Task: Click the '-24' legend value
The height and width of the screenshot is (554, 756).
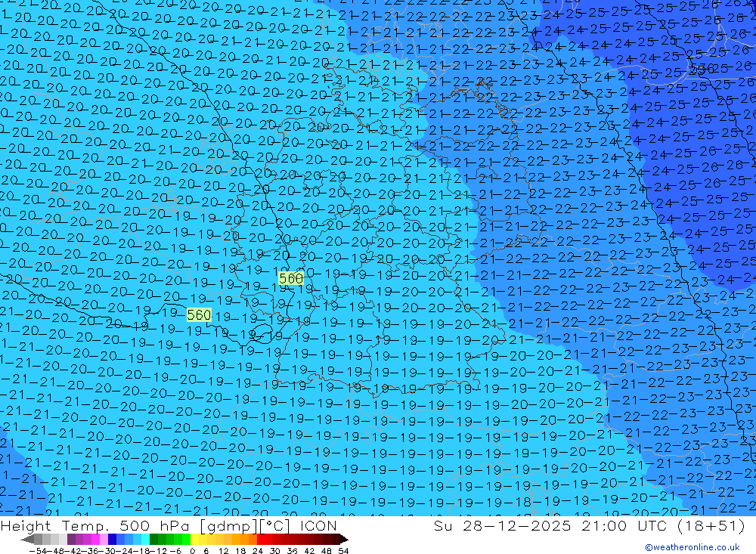Action: 125,551
